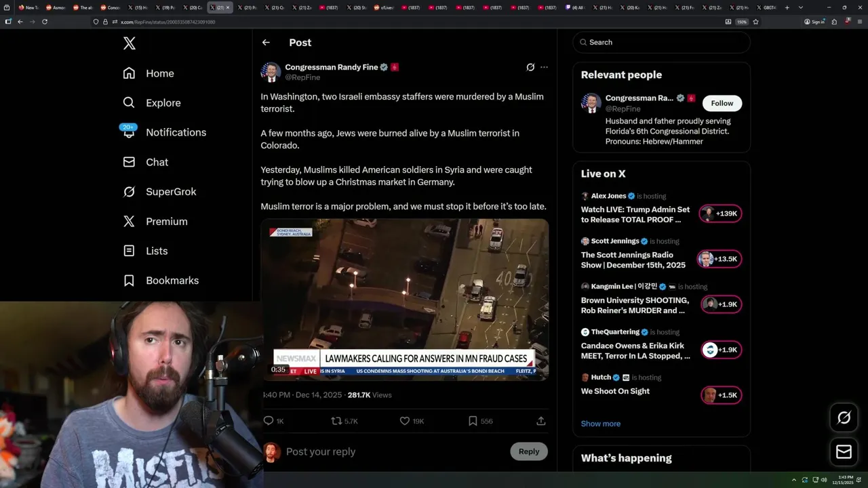
Task: Open The Scott Jennings Radio Show broadcast
Action: (633, 260)
